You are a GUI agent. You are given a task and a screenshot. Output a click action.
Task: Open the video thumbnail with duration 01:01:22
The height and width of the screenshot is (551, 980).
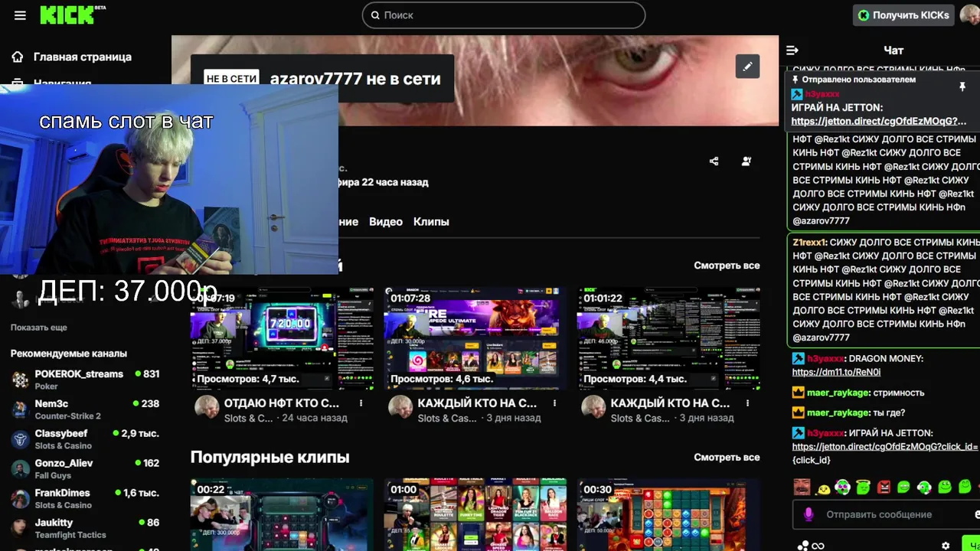[x=668, y=338]
